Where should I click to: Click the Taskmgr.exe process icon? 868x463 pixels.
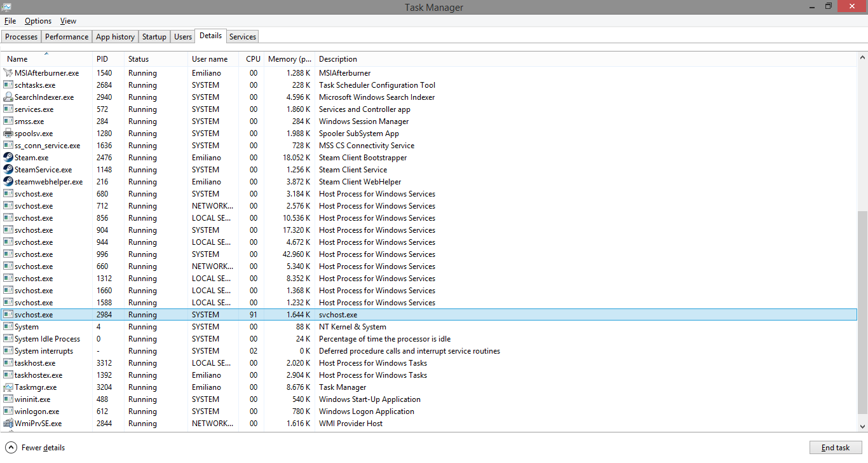pos(10,387)
